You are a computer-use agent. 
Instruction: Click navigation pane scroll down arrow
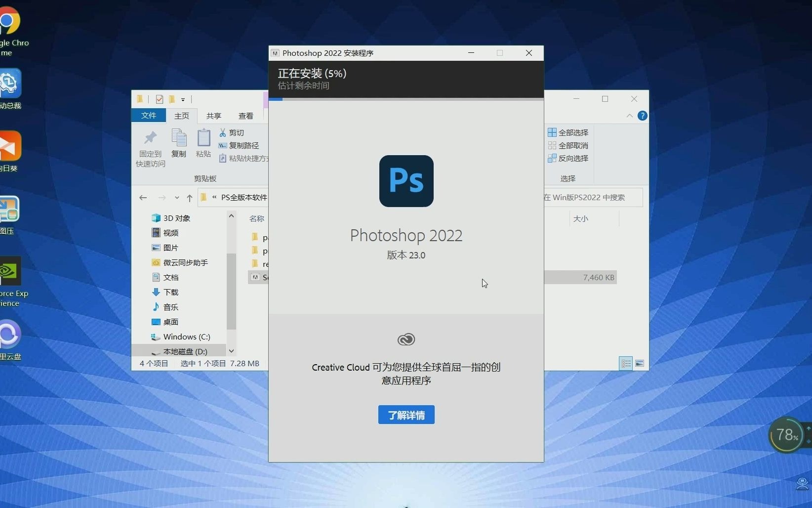231,351
